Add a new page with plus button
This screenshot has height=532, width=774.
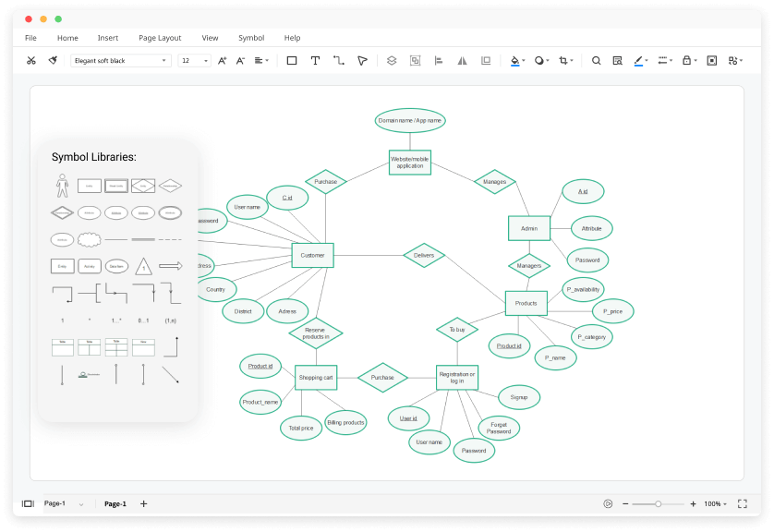[143, 503]
